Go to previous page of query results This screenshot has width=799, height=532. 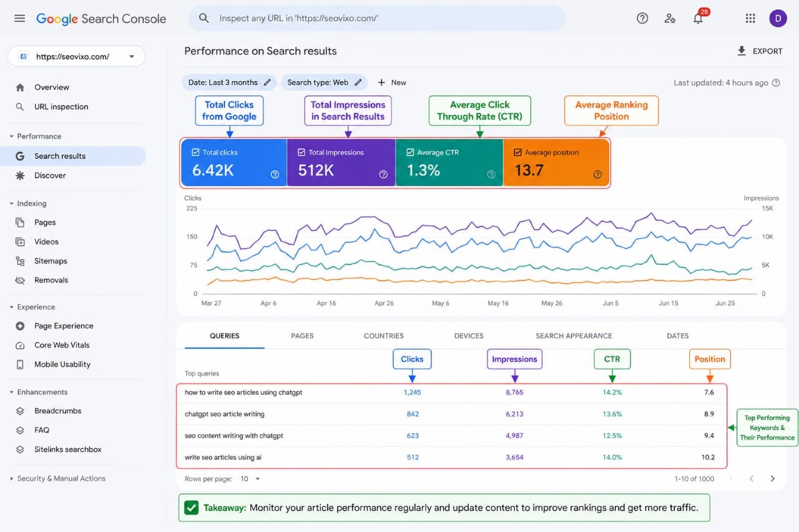[752, 478]
